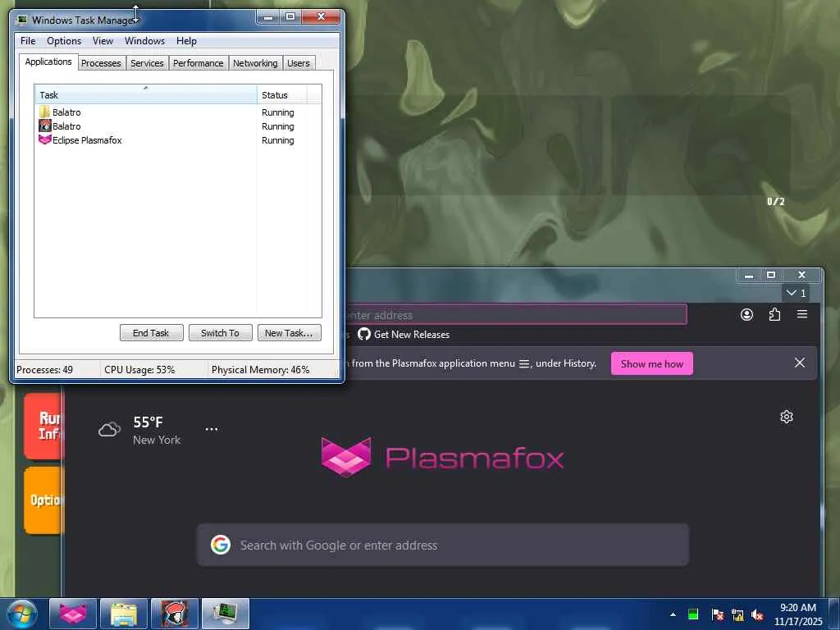
Task: Switch to the Users tab
Action: 299,63
